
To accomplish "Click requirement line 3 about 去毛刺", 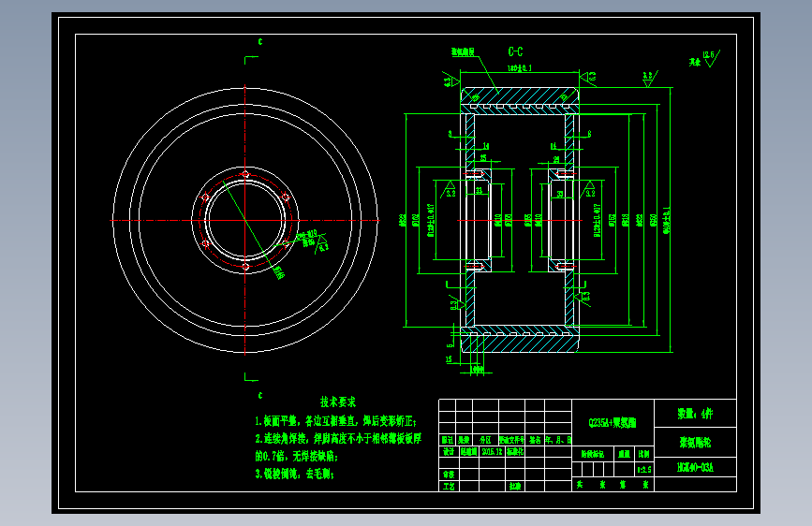I will (295, 474).
